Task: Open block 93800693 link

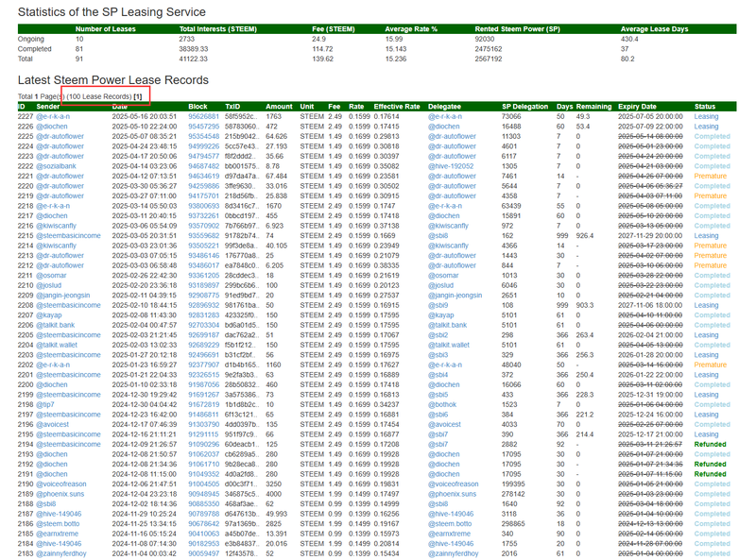Action: coord(203,206)
